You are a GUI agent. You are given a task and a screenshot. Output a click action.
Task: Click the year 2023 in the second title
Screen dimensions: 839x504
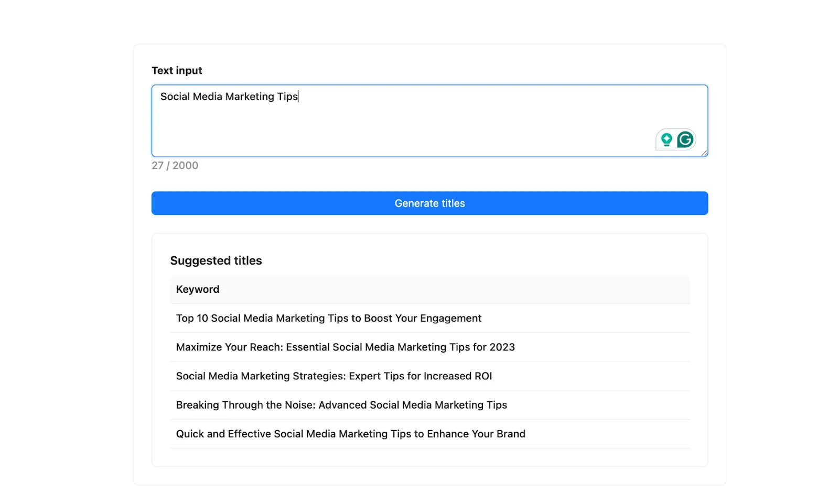[502, 347]
